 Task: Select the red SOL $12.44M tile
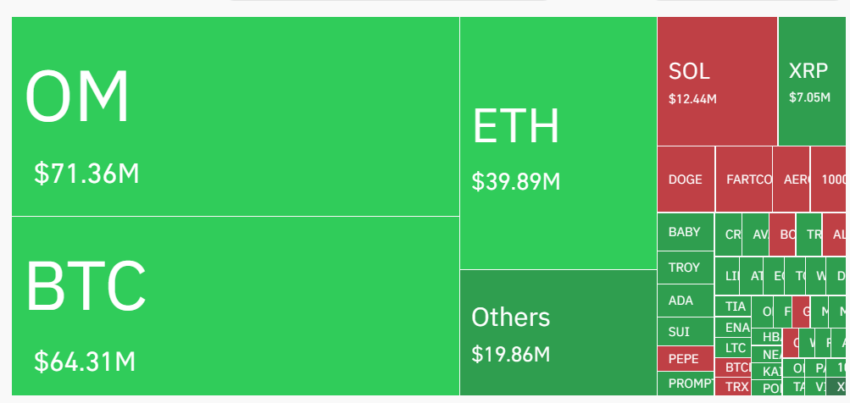[x=717, y=81]
